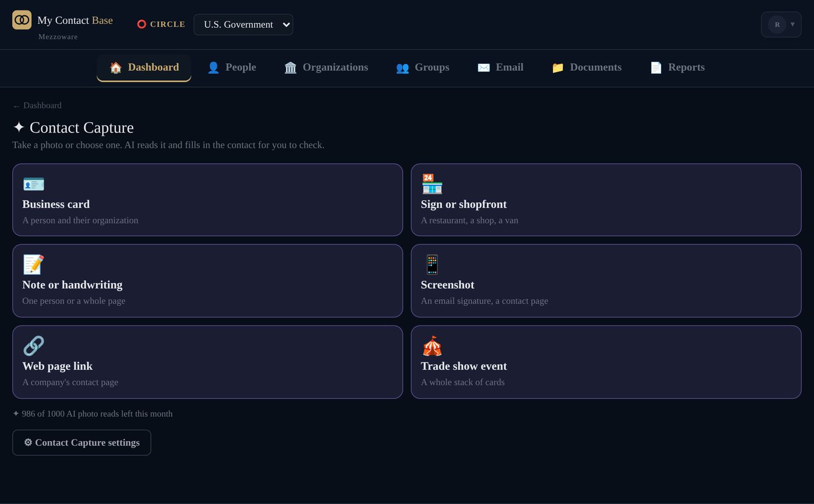Image resolution: width=814 pixels, height=504 pixels.
Task: Go back via the Dashboard breadcrumb link
Action: point(37,105)
